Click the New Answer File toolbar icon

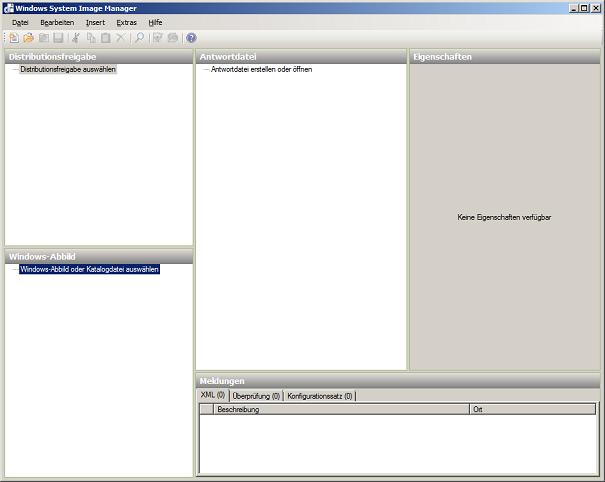[14, 38]
